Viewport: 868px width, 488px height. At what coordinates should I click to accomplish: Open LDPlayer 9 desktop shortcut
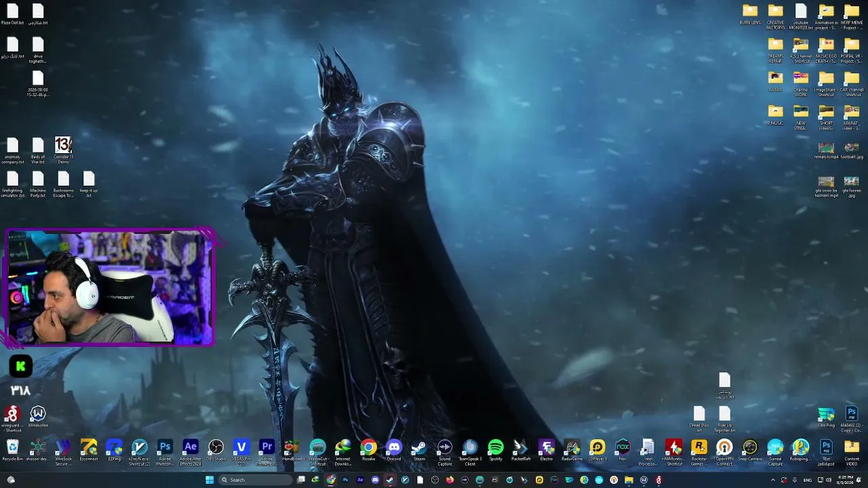click(597, 450)
